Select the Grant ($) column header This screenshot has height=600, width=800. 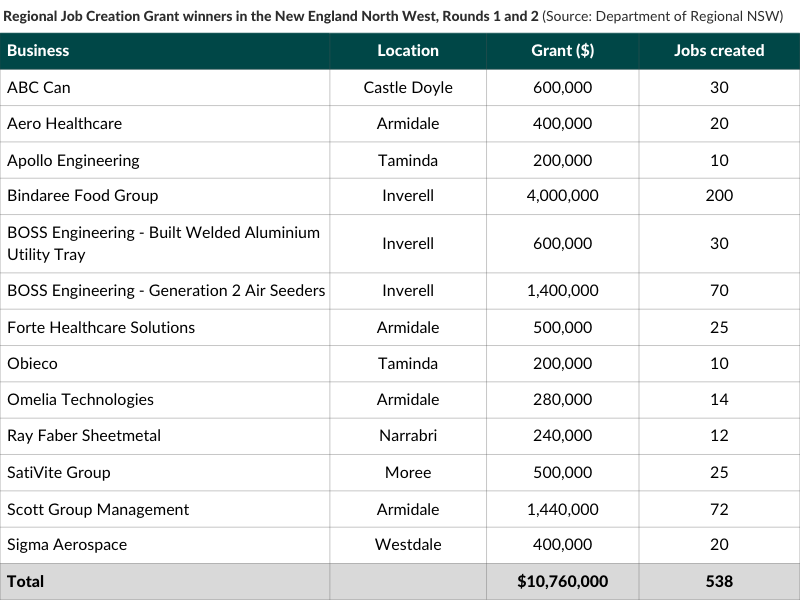point(562,50)
